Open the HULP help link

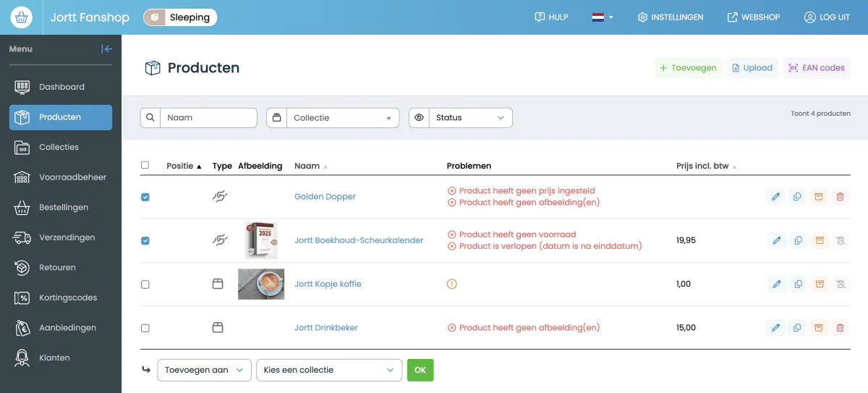[x=551, y=17]
